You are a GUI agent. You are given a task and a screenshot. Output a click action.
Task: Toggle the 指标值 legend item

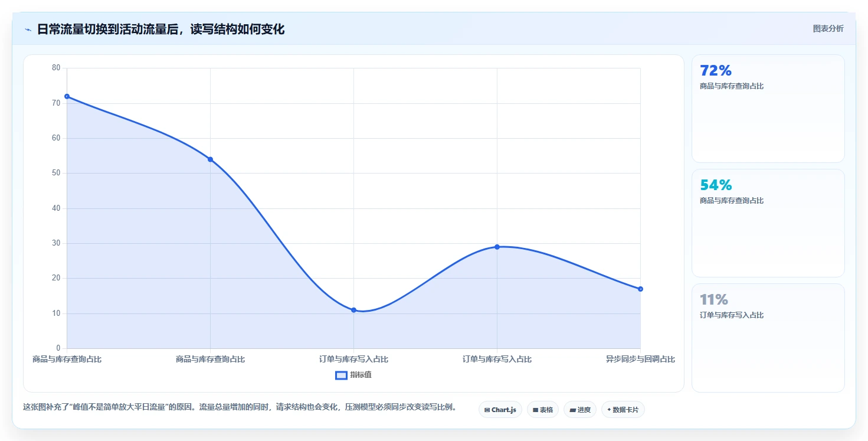(353, 375)
